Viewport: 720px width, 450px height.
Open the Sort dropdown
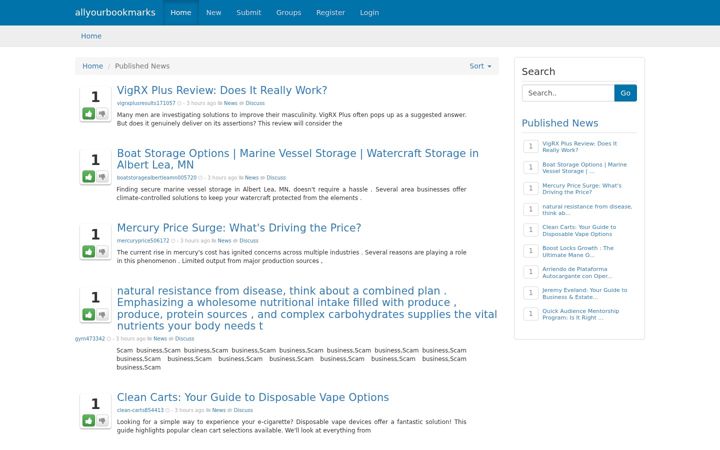coord(480,66)
